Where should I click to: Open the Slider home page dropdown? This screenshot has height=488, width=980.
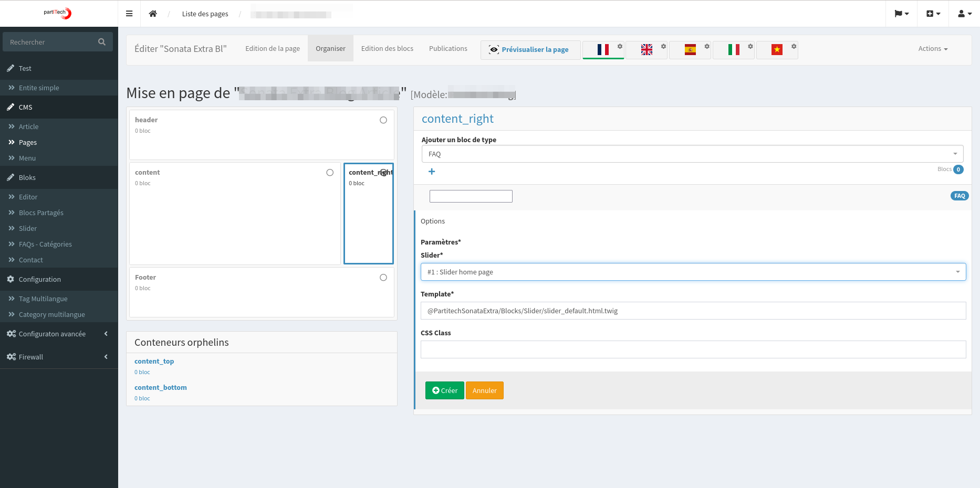[x=693, y=272]
